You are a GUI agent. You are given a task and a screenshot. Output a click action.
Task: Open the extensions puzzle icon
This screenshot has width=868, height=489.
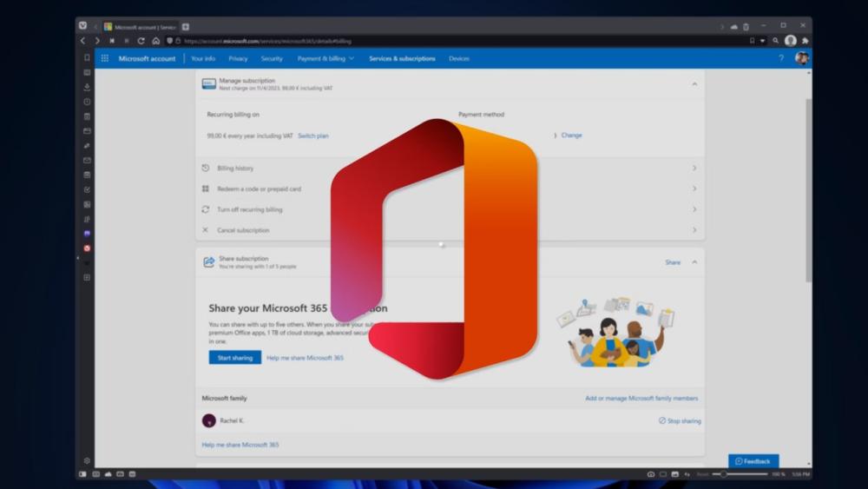point(805,41)
